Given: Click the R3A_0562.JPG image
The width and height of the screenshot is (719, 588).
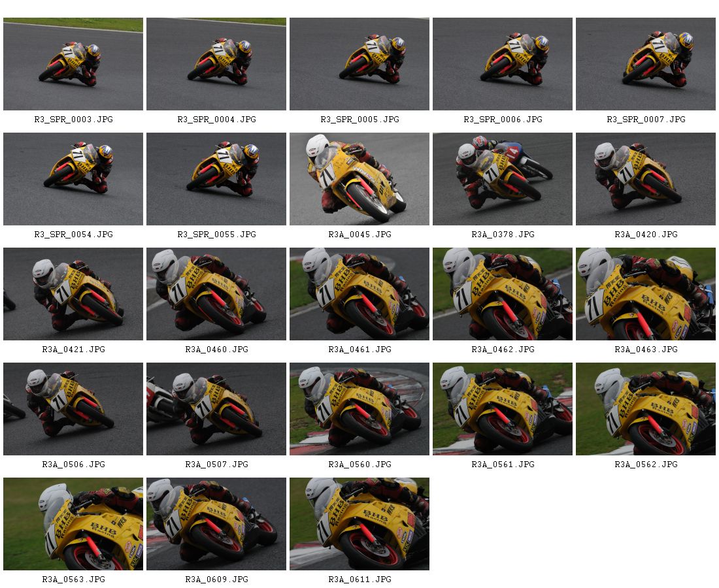Looking at the screenshot, I should 646,409.
